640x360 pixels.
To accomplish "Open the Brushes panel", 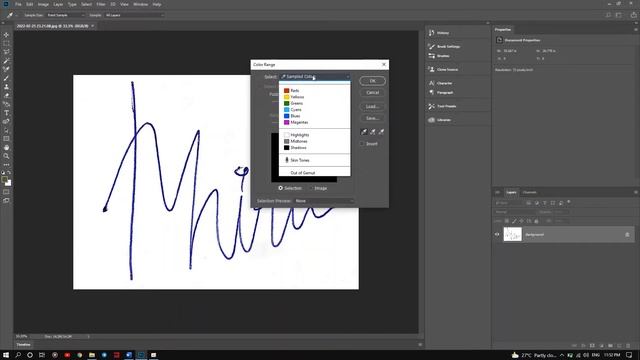I will tap(439, 56).
